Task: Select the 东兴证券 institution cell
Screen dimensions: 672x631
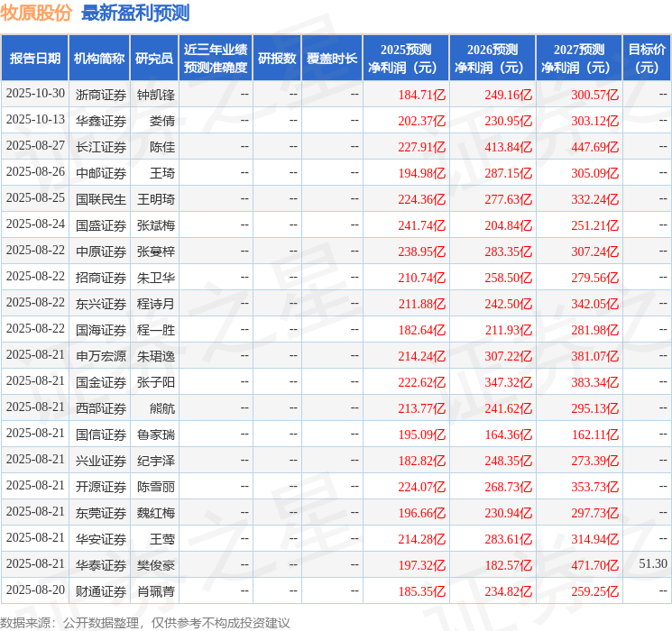Action: click(101, 304)
